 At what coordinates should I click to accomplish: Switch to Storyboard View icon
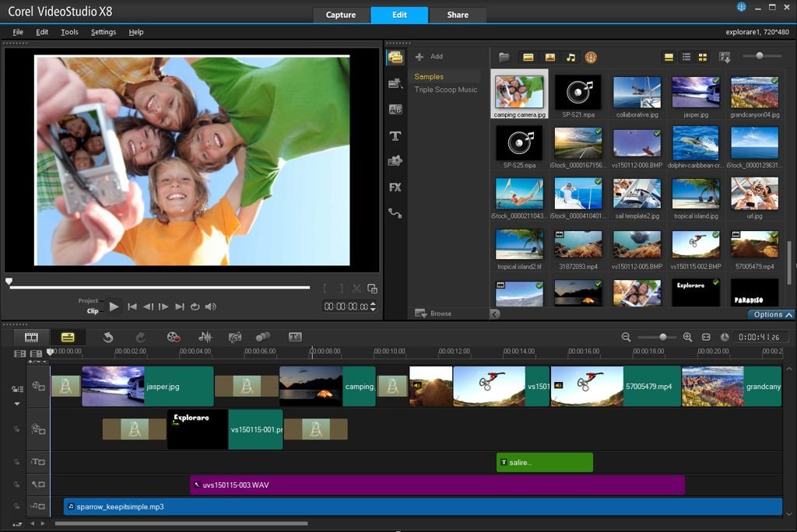click(31, 338)
